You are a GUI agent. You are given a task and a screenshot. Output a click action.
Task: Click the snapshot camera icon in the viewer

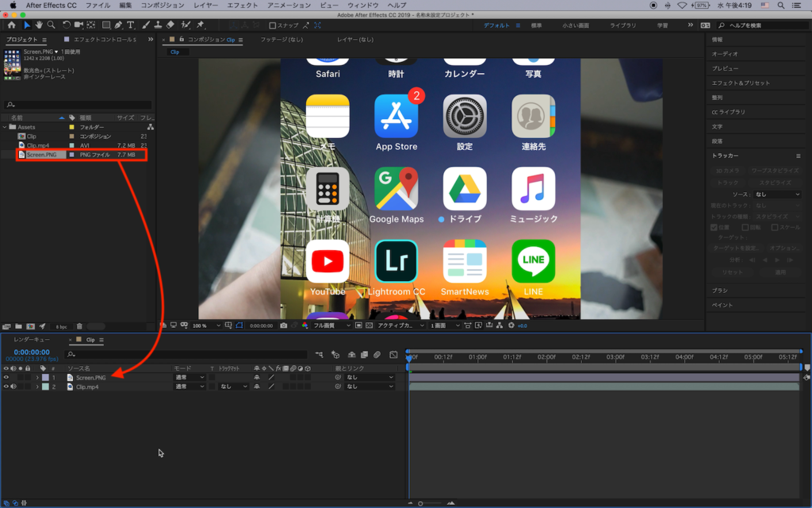point(284,325)
